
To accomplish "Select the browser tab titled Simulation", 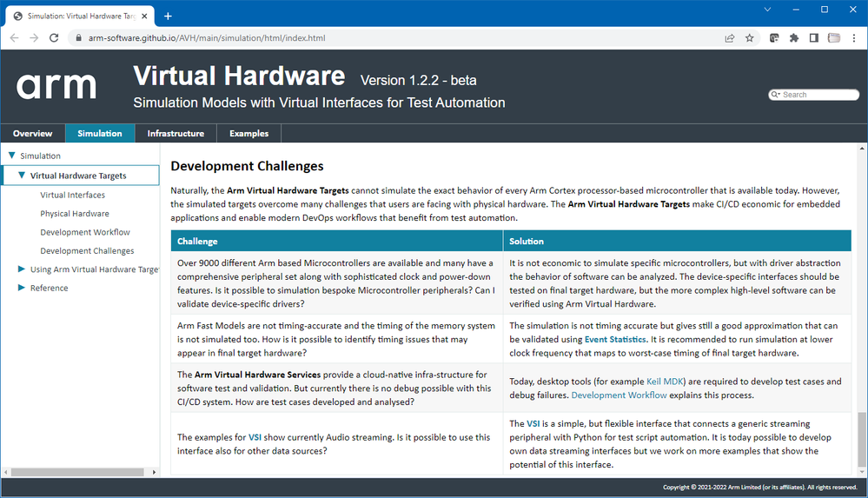I will pos(80,16).
